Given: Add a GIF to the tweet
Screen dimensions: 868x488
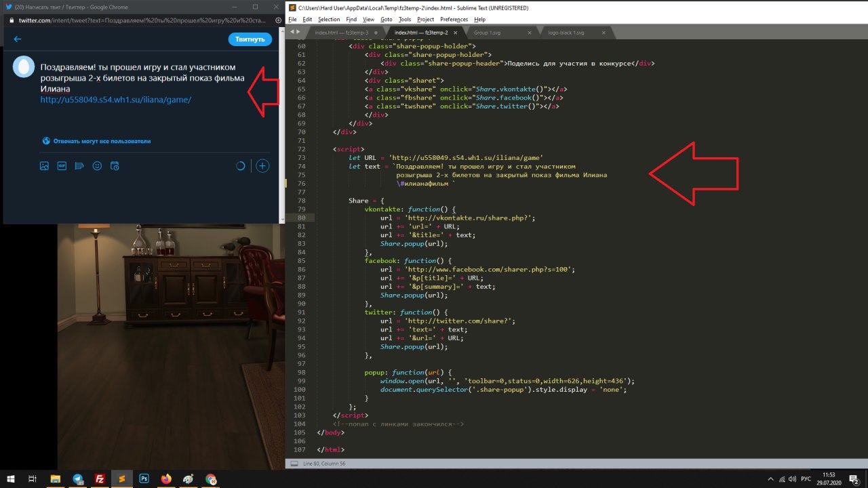Looking at the screenshot, I should (x=62, y=165).
